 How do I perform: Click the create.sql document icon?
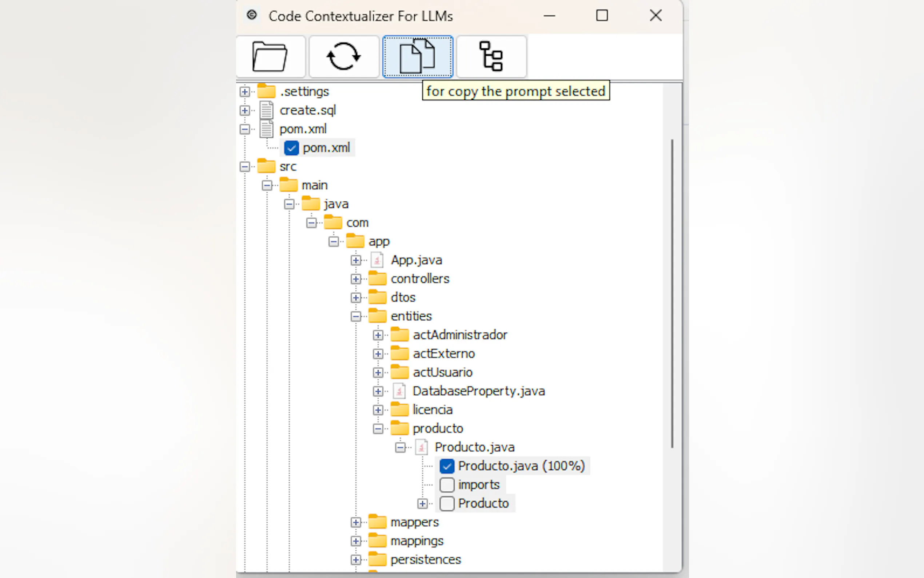click(266, 111)
